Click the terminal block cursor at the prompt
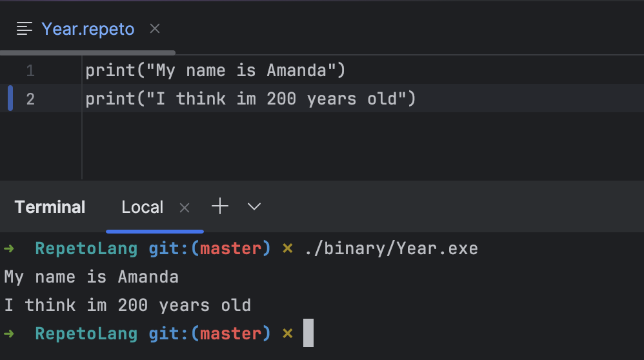The height and width of the screenshot is (360, 644). pos(308,333)
